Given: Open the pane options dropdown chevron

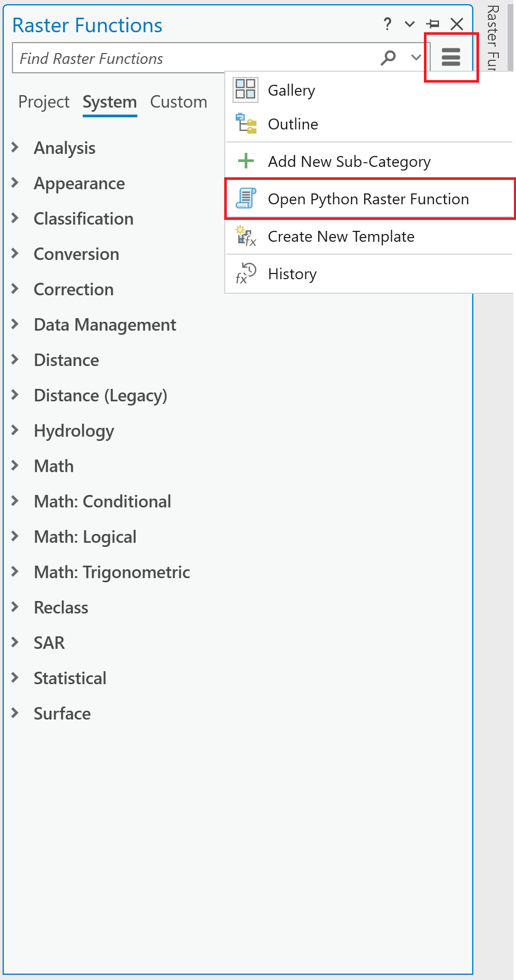Looking at the screenshot, I should (410, 24).
